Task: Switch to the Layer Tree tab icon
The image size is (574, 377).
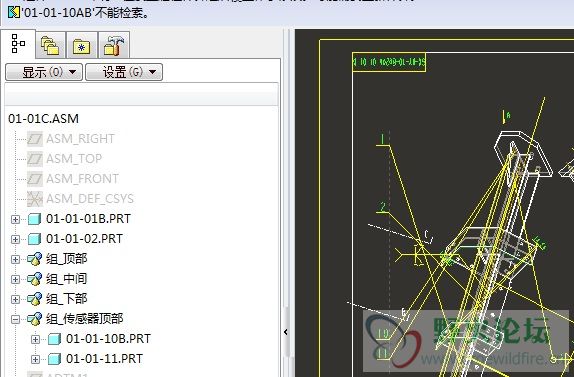Action: [x=51, y=46]
